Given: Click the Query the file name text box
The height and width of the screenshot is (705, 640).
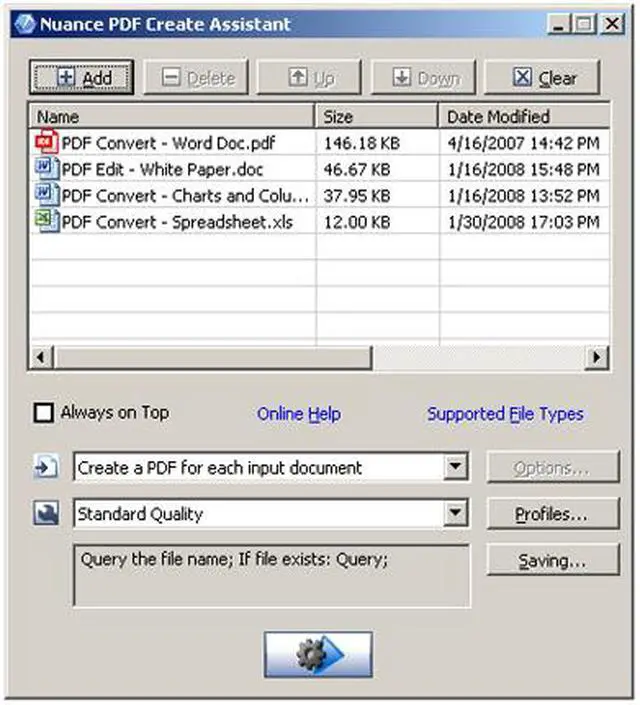Looking at the screenshot, I should coord(272,576).
